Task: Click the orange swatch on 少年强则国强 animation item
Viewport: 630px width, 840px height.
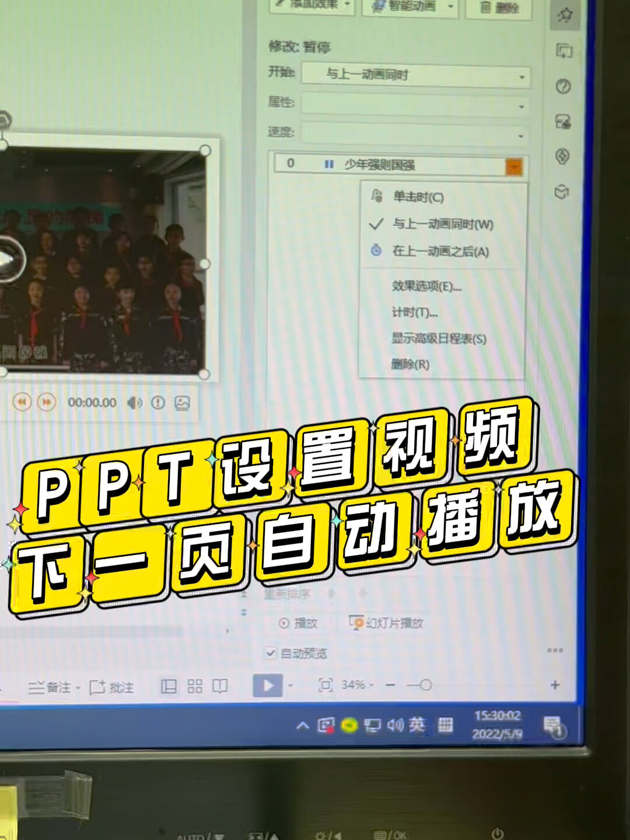Action: coord(513,168)
